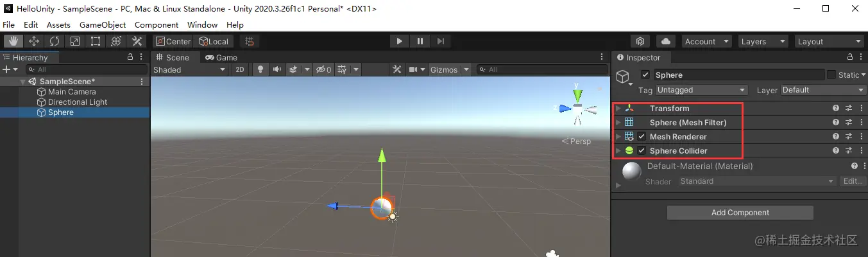Toggle 2D view mode in Scene
Screen dimensions: 868x257
click(x=239, y=69)
